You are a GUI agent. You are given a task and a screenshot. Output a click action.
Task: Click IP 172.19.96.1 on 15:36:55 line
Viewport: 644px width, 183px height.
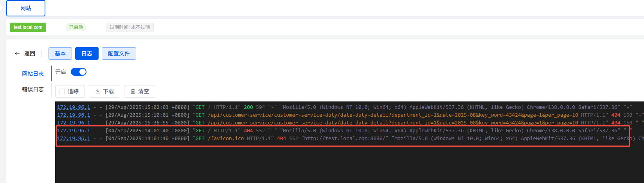click(x=74, y=123)
